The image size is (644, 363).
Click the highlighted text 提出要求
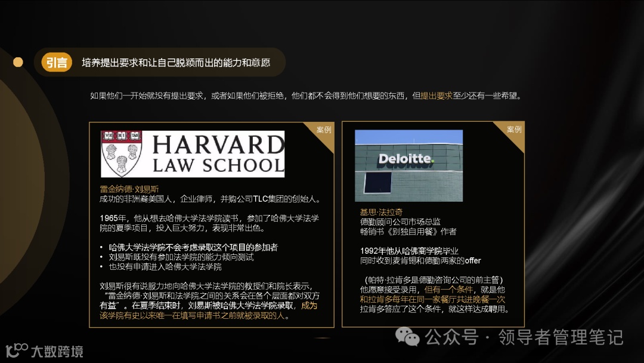point(436,96)
